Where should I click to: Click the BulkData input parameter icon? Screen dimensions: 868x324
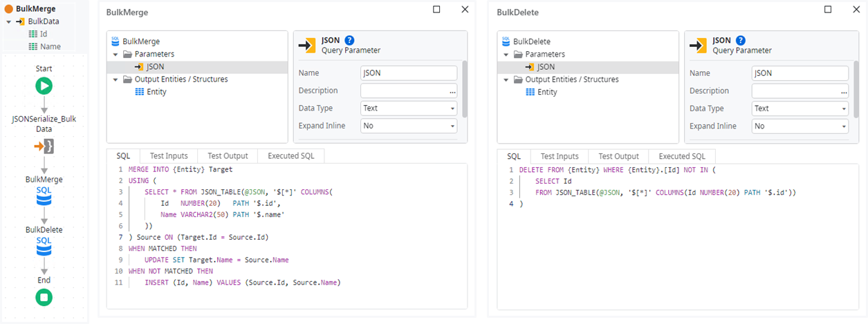point(20,21)
